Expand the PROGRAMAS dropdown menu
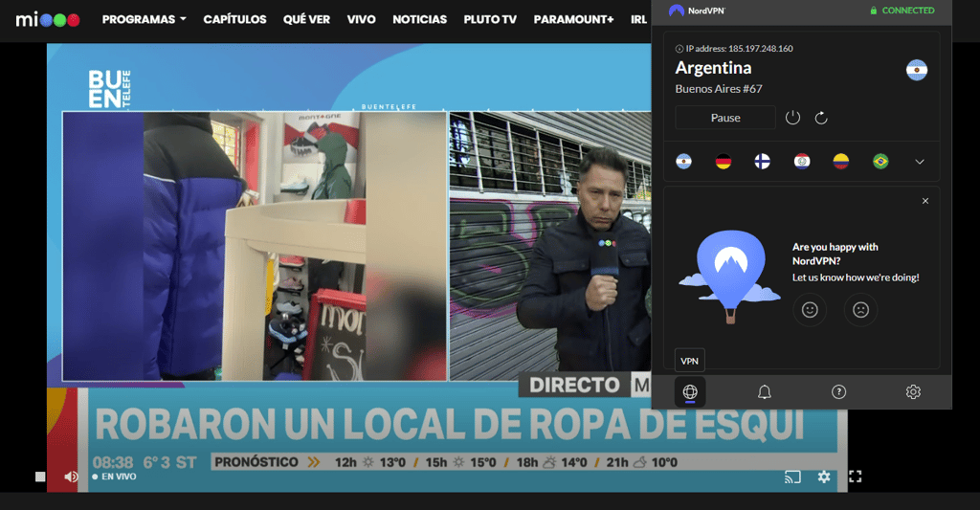 tap(145, 19)
